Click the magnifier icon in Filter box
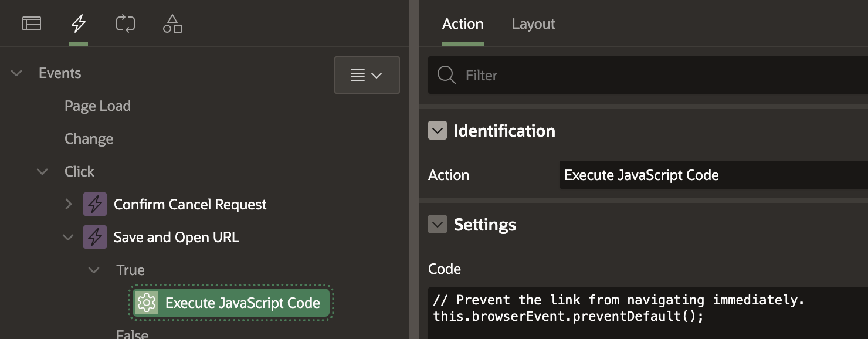868x339 pixels. point(447,75)
